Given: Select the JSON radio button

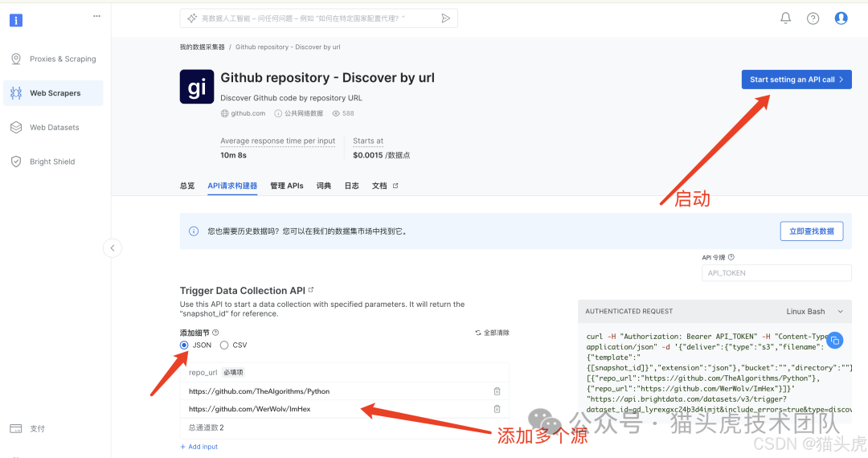Looking at the screenshot, I should click(184, 346).
